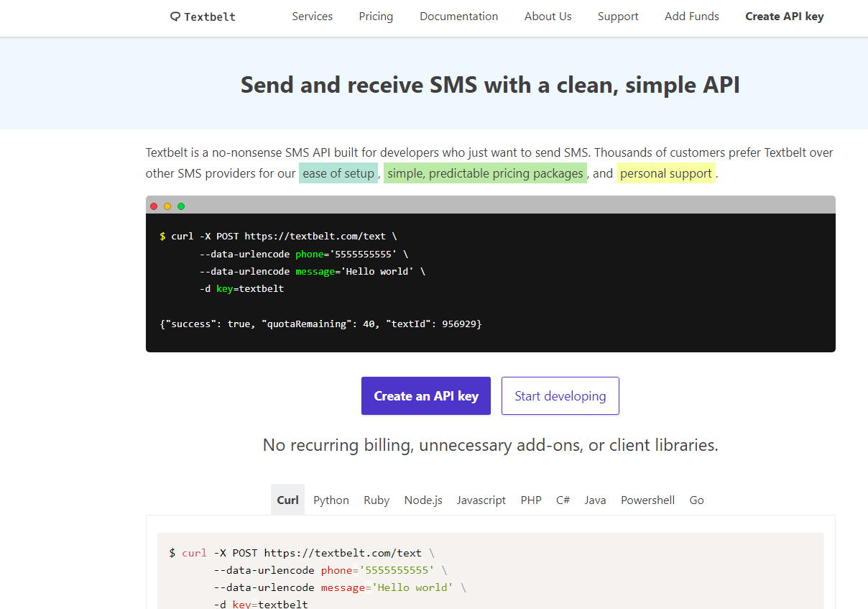Switch to the Java code tab

tap(595, 500)
